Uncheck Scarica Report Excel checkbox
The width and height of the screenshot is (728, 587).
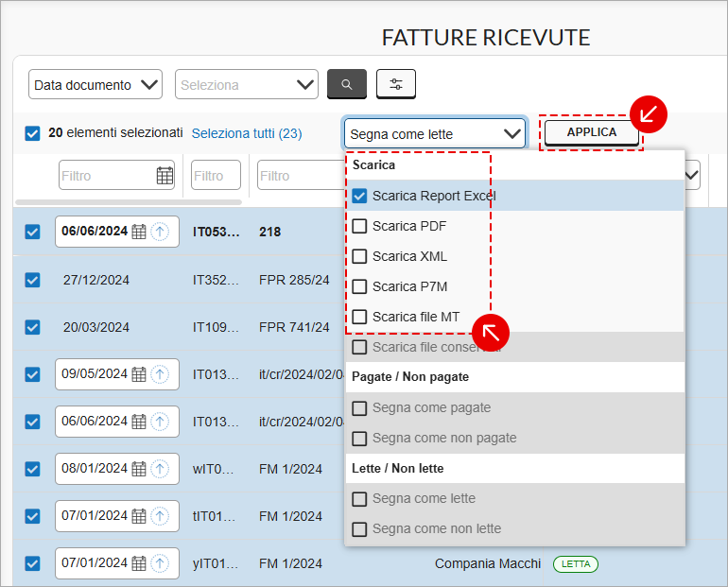pos(359,196)
